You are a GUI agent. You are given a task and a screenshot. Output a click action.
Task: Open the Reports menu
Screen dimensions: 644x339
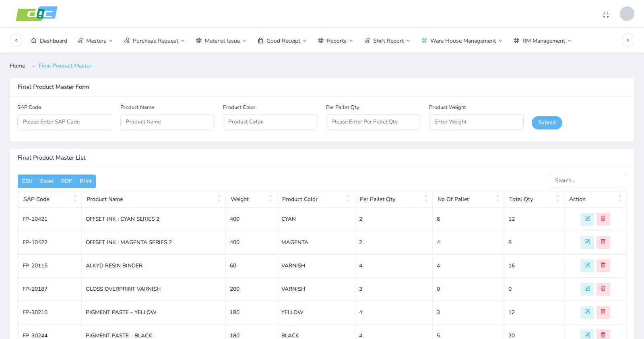coord(335,41)
